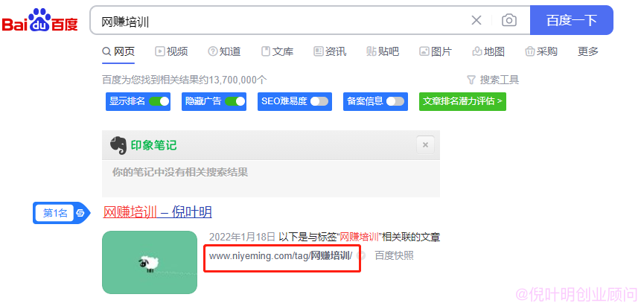Switch to the 贴吧 tab
Viewport: 644px width, 306px height.
(383, 52)
